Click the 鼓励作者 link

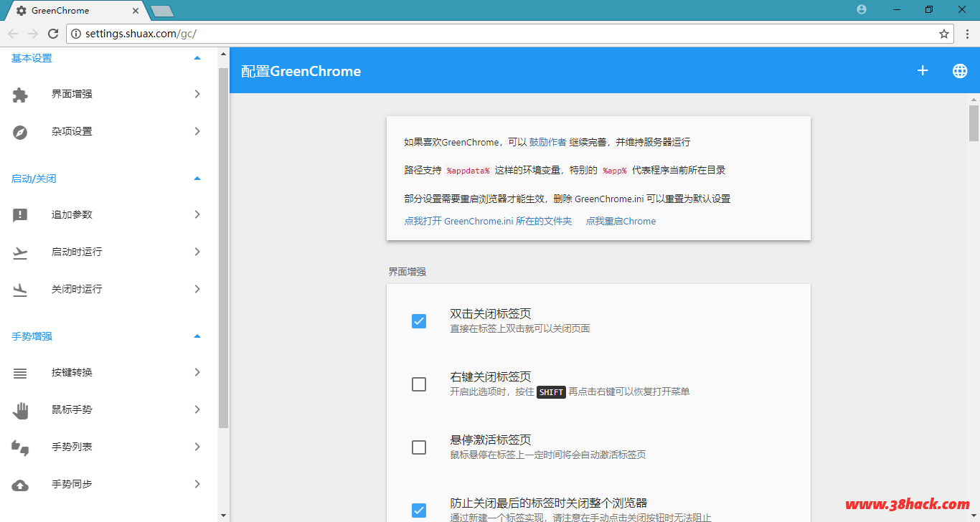tap(547, 142)
